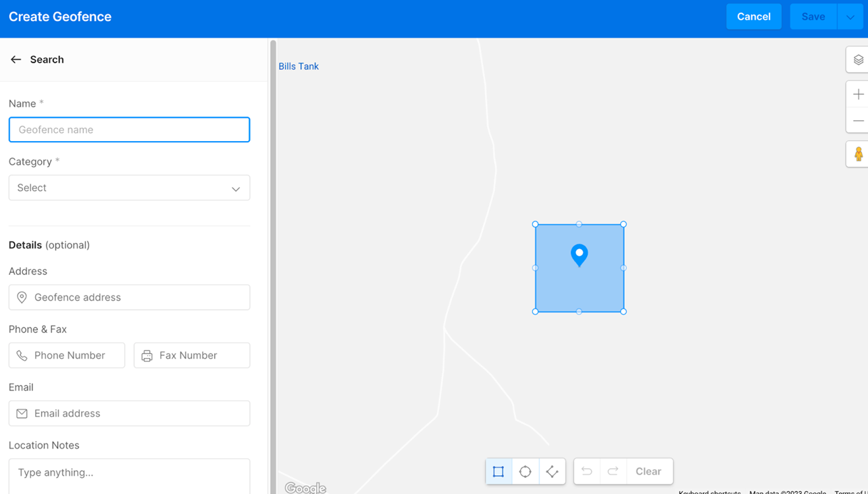
Task: Click the blue location pin marker
Action: 579,255
